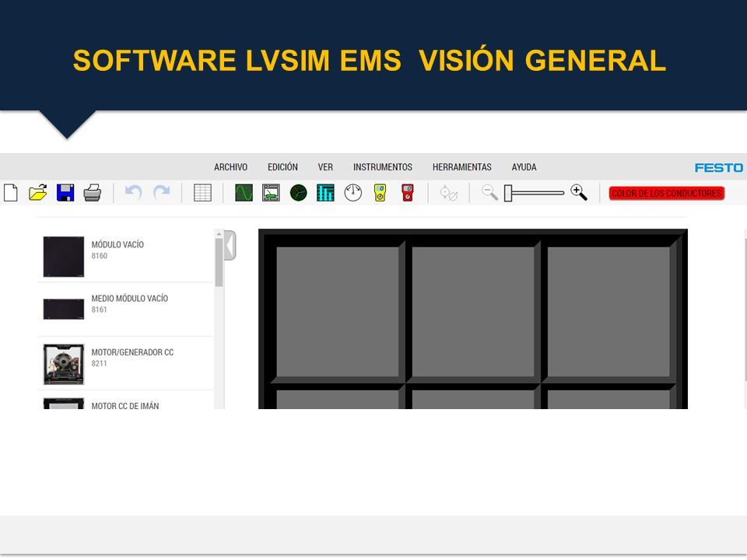Collapse the module list panel with the arrow handle
Image resolution: width=747 pixels, height=560 pixels.
[230, 245]
